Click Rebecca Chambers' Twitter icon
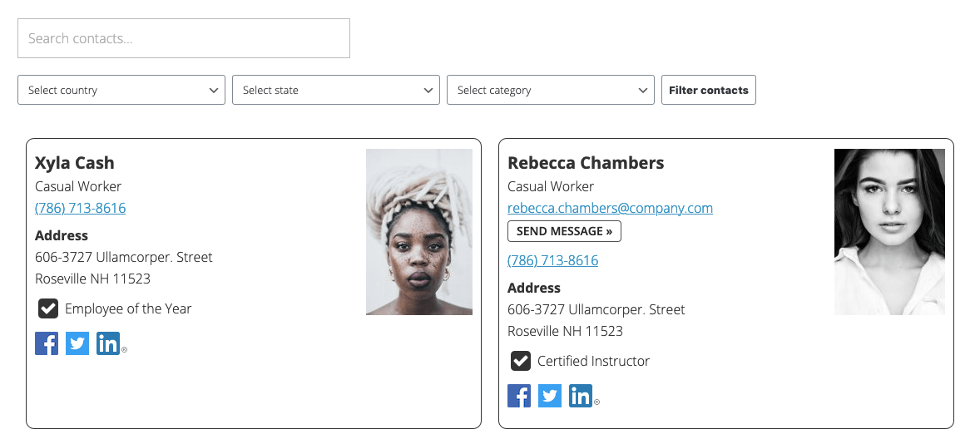The image size is (980, 444). pyautogui.click(x=550, y=396)
